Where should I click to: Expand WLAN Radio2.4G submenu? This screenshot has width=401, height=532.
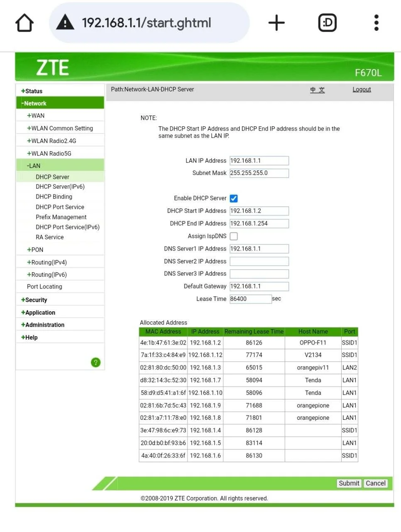tap(51, 141)
